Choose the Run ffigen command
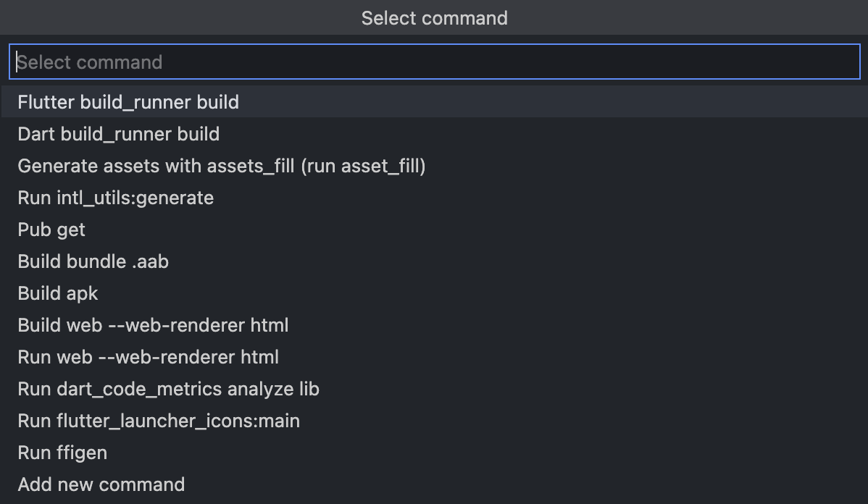This screenshot has height=504, width=868. pyautogui.click(x=62, y=453)
